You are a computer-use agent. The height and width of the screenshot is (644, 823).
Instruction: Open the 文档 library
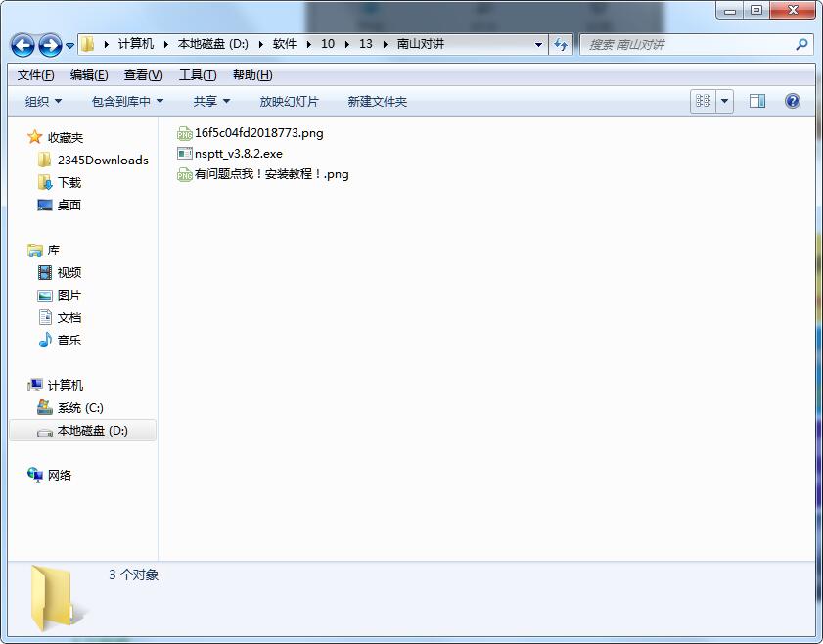click(69, 318)
